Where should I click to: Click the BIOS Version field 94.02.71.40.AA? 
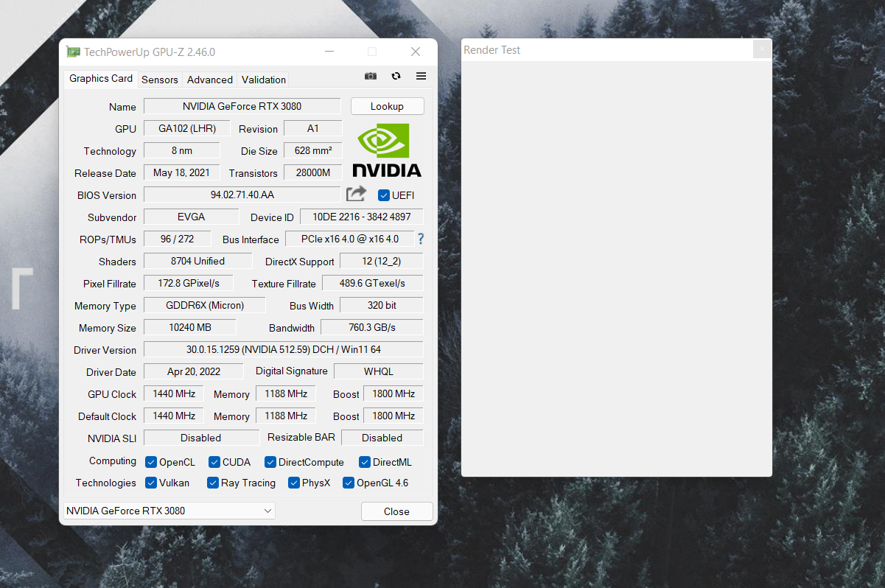(x=242, y=195)
